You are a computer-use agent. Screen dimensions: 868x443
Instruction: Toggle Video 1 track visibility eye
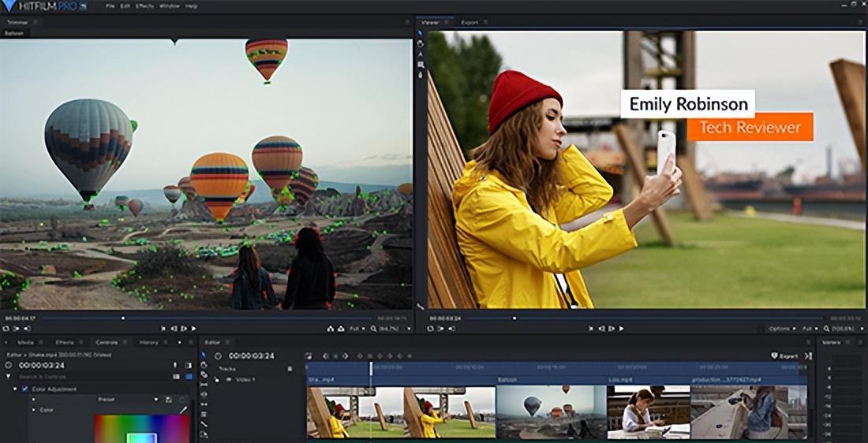(x=227, y=379)
